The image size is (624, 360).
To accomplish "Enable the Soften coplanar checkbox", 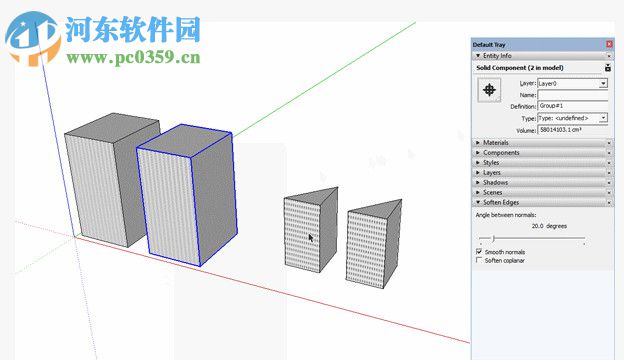I will (x=479, y=260).
